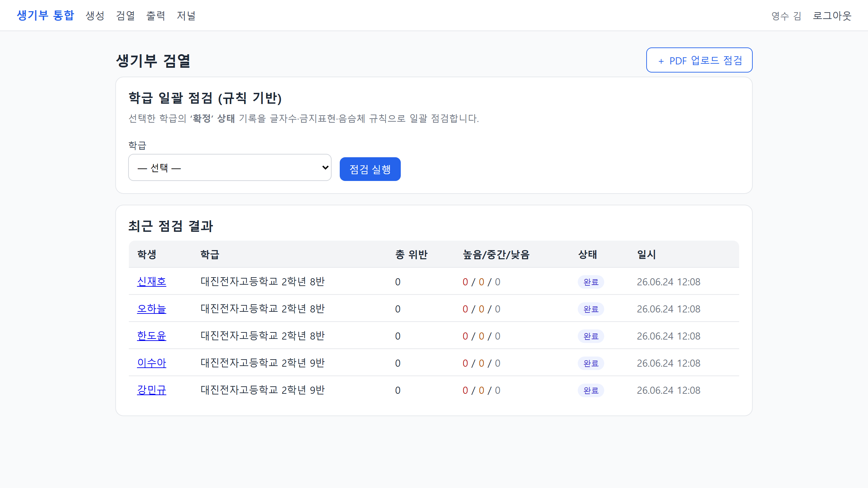868x488 pixels.
Task: Click 2학년 9반 class cell in 이수아's row
Action: click(262, 363)
